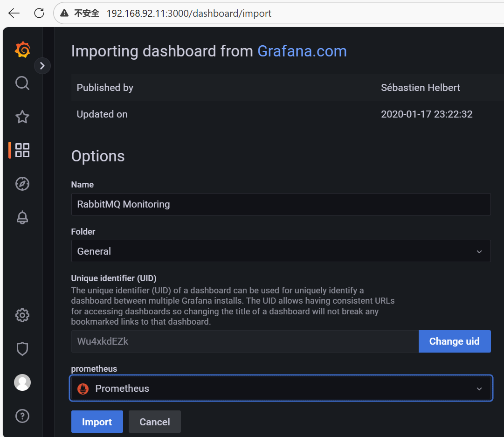
Task: Click the Change uid button
Action: click(x=454, y=341)
